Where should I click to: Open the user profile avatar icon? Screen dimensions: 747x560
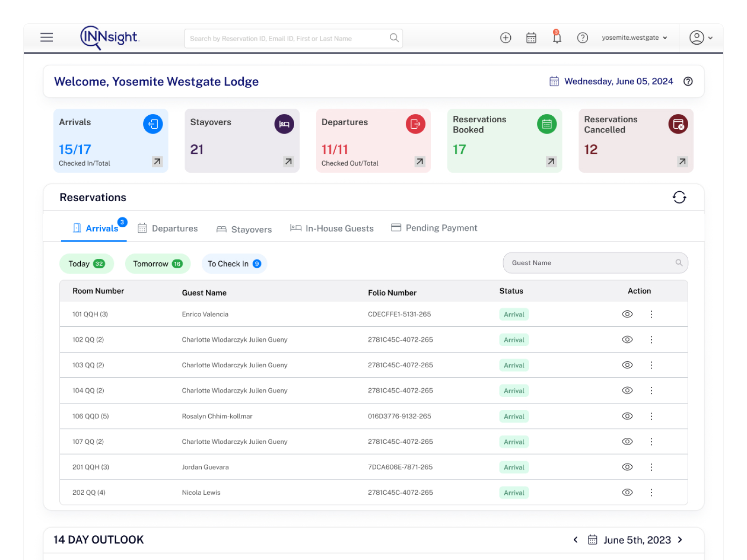(x=697, y=37)
